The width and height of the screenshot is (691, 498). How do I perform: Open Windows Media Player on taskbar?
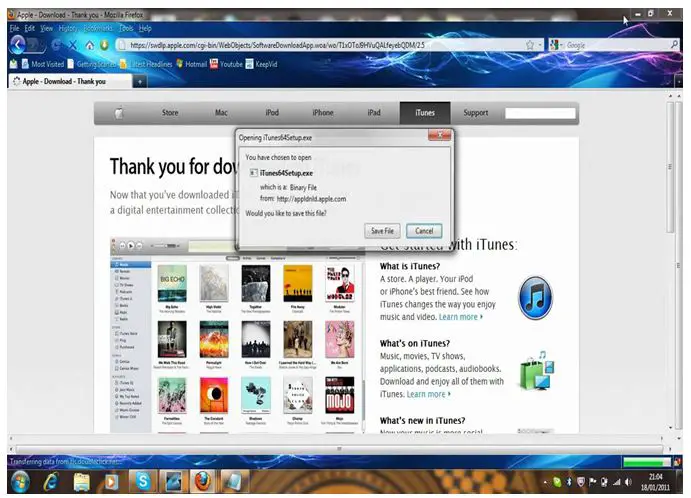click(111, 482)
